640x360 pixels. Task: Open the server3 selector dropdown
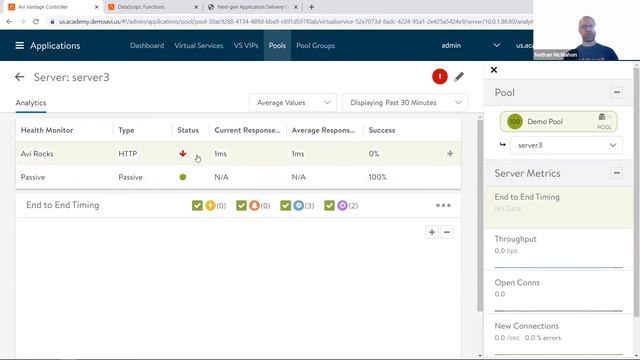[566, 145]
